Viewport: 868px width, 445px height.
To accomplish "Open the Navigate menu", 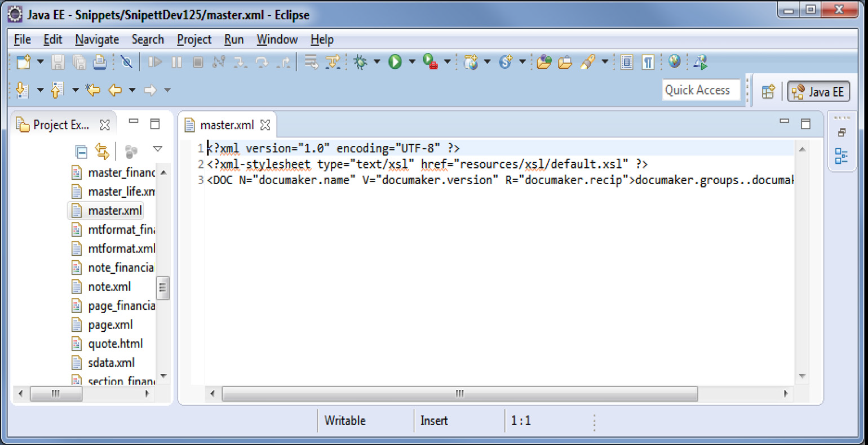I will (97, 39).
